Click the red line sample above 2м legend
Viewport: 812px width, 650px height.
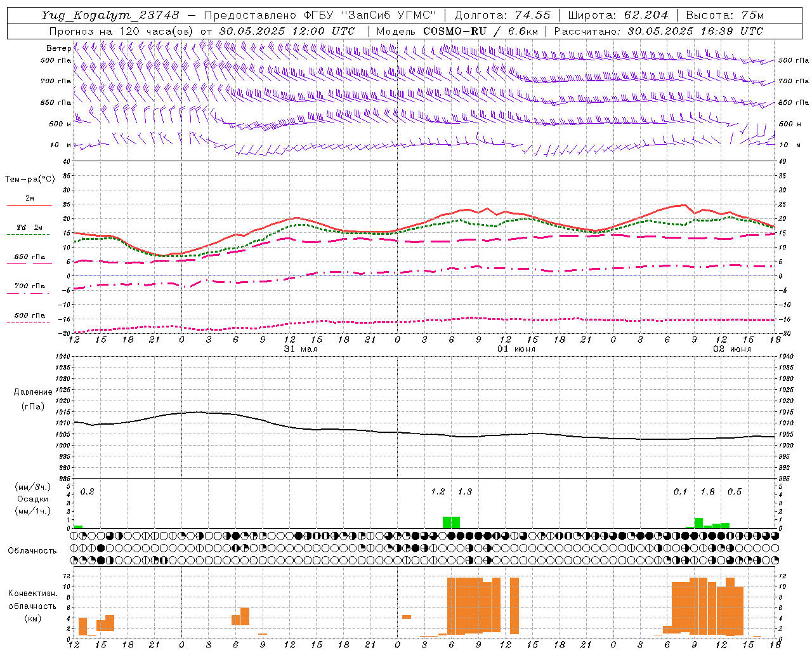tap(29, 206)
